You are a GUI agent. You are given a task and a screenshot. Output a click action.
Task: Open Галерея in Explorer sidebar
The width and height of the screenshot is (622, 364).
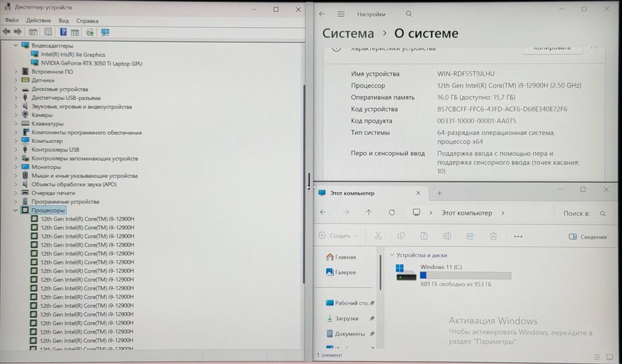tap(341, 272)
